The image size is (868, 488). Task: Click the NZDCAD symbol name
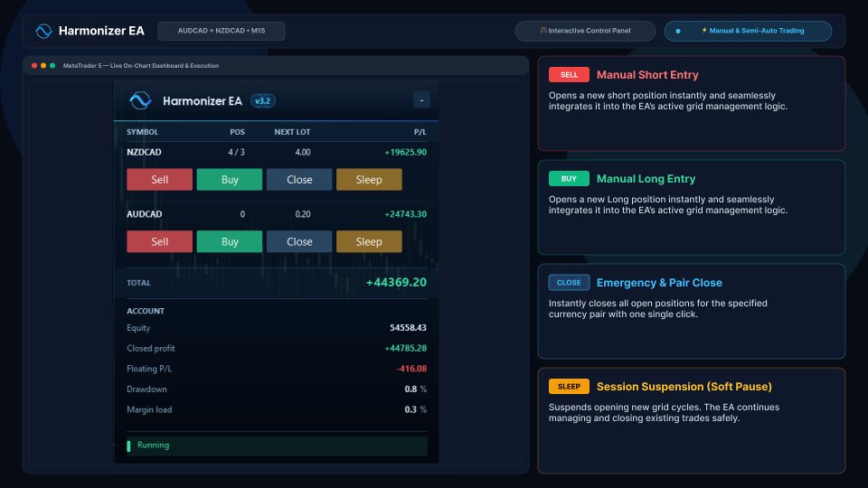point(144,152)
